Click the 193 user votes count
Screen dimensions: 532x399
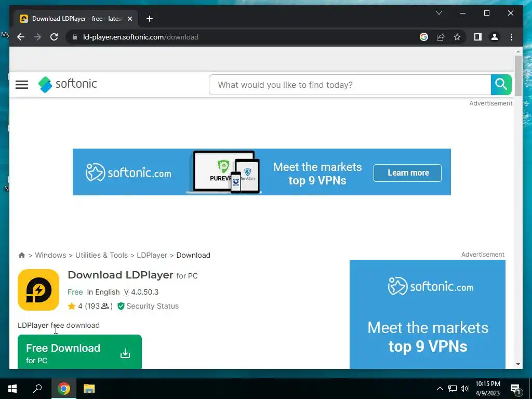click(x=98, y=306)
